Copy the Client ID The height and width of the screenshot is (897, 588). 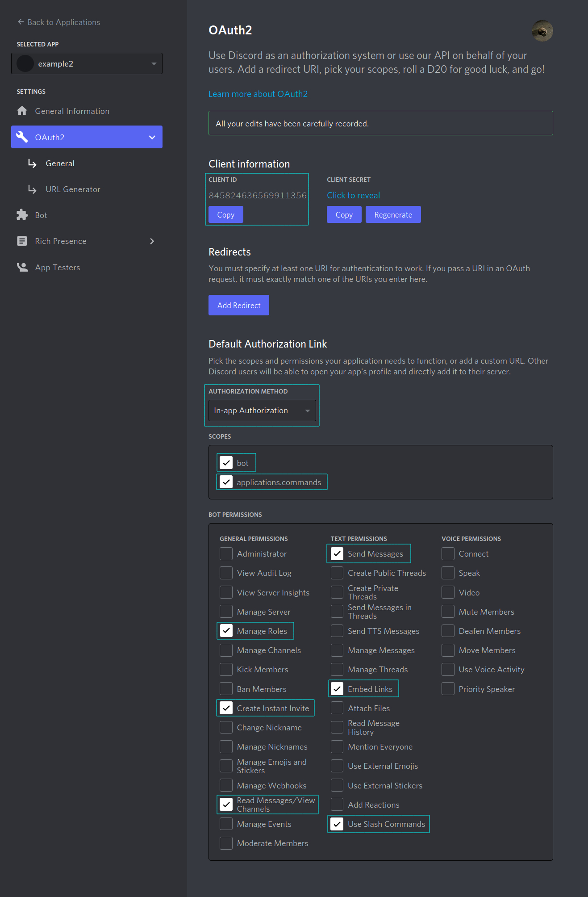[x=226, y=214]
